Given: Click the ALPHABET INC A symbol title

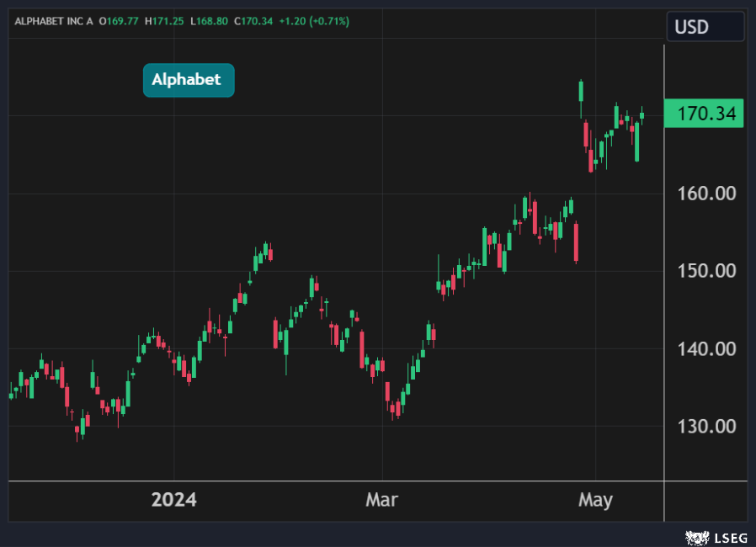Looking at the screenshot, I should [54, 20].
